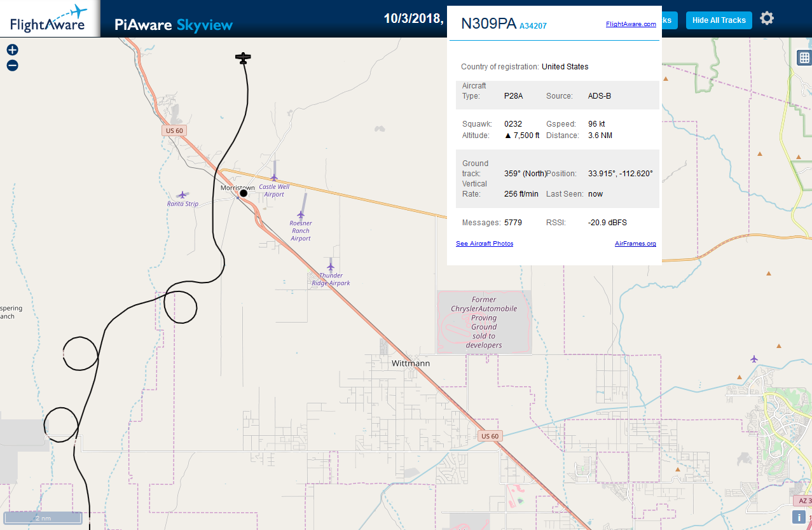Click the United States registration country
812x530 pixels.
tap(565, 67)
